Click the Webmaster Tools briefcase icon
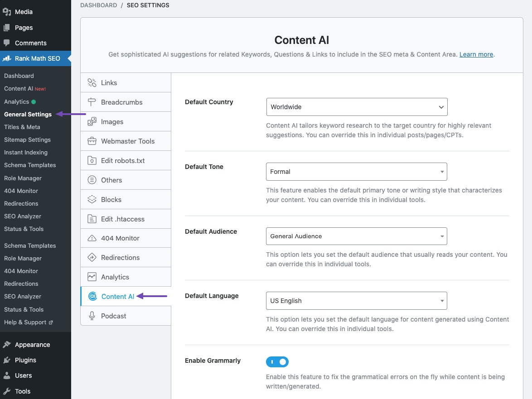532x399 pixels. click(x=92, y=141)
